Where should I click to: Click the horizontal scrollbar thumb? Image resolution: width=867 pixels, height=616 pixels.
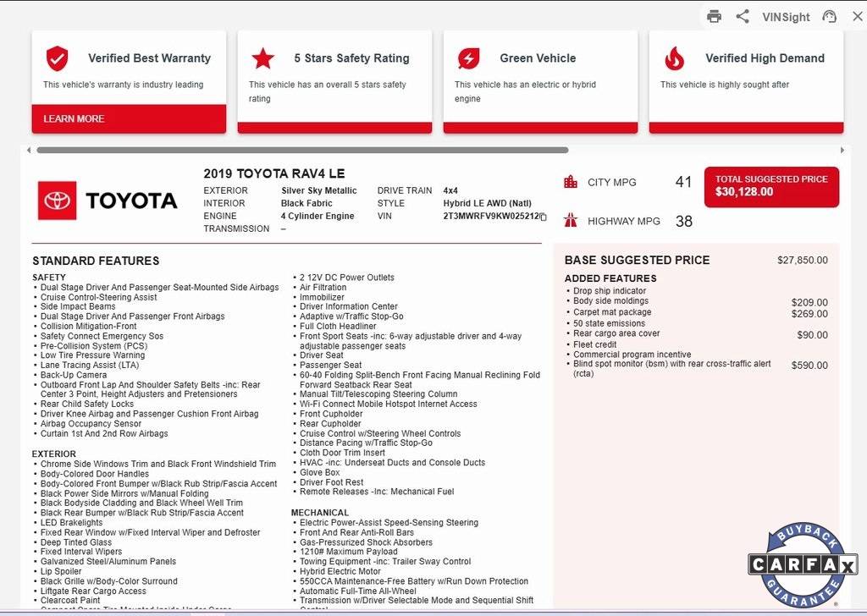coord(302,150)
